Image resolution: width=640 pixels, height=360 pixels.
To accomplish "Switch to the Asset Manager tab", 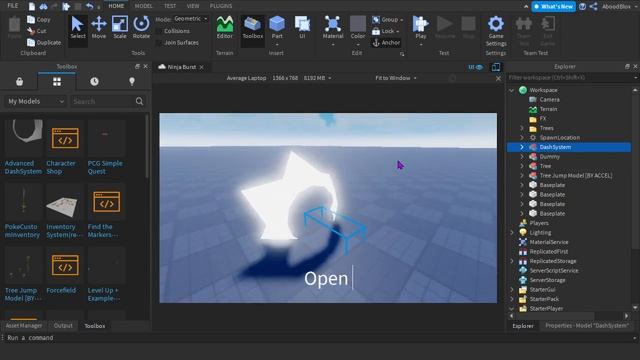I will 24,326.
